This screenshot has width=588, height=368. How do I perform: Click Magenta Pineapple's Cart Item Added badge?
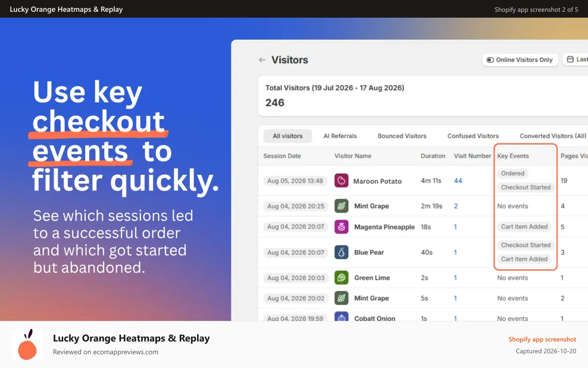tap(524, 227)
